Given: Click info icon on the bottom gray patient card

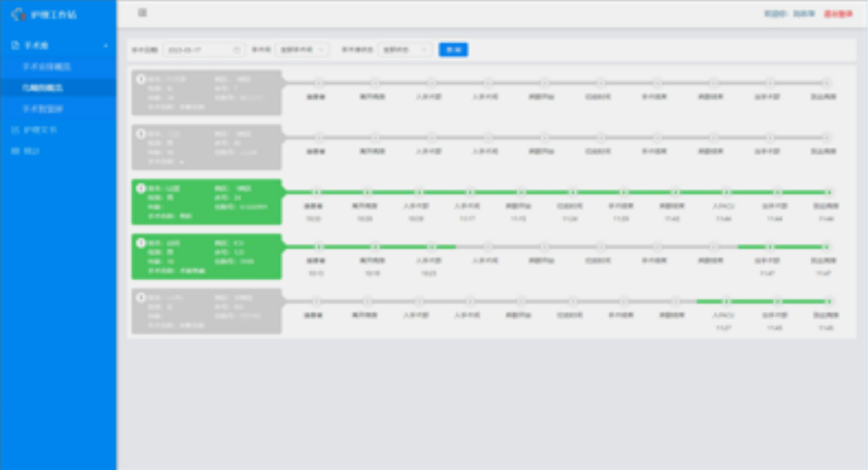Looking at the screenshot, I should point(141,297).
